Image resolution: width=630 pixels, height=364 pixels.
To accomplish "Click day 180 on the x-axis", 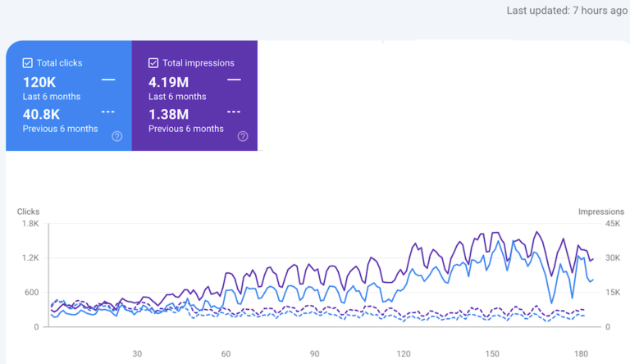I will (582, 354).
